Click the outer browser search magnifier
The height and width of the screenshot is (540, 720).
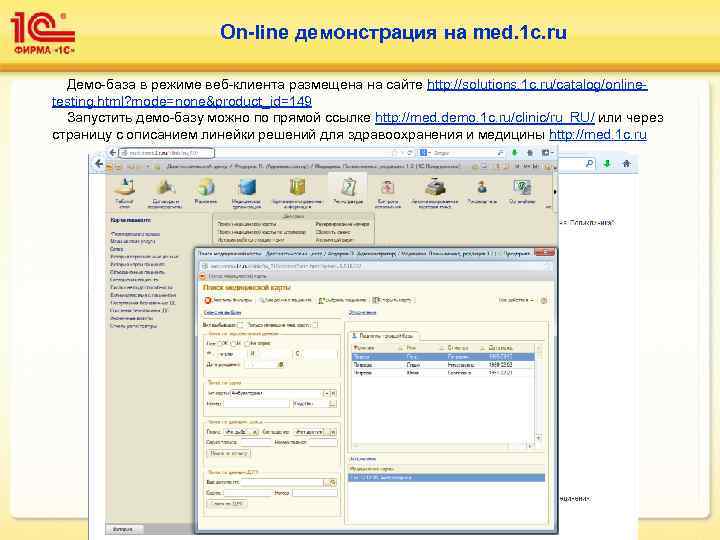pyautogui.click(x=589, y=163)
